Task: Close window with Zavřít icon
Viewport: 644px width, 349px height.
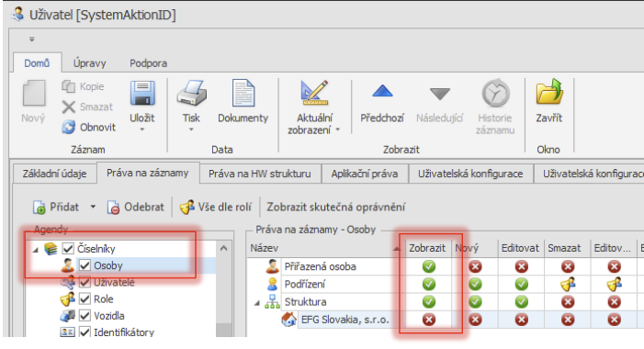Action: coord(549,93)
